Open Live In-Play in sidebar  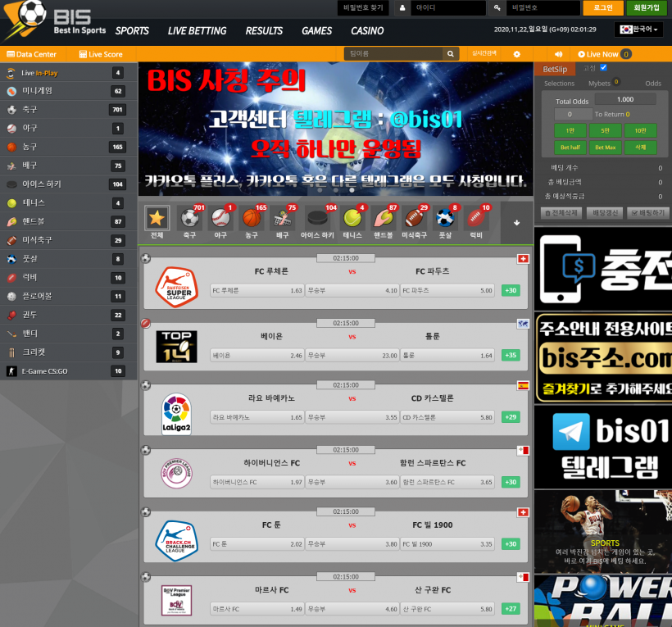pyautogui.click(x=69, y=73)
